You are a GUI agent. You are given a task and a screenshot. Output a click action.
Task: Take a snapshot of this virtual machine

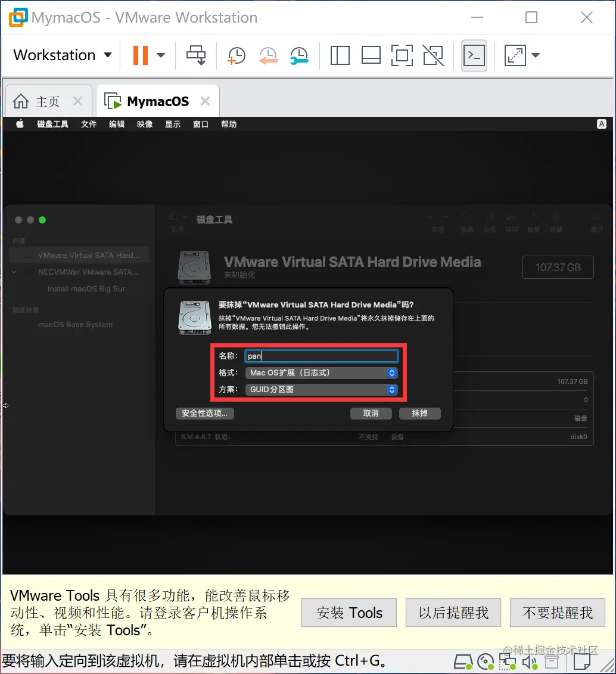point(237,55)
